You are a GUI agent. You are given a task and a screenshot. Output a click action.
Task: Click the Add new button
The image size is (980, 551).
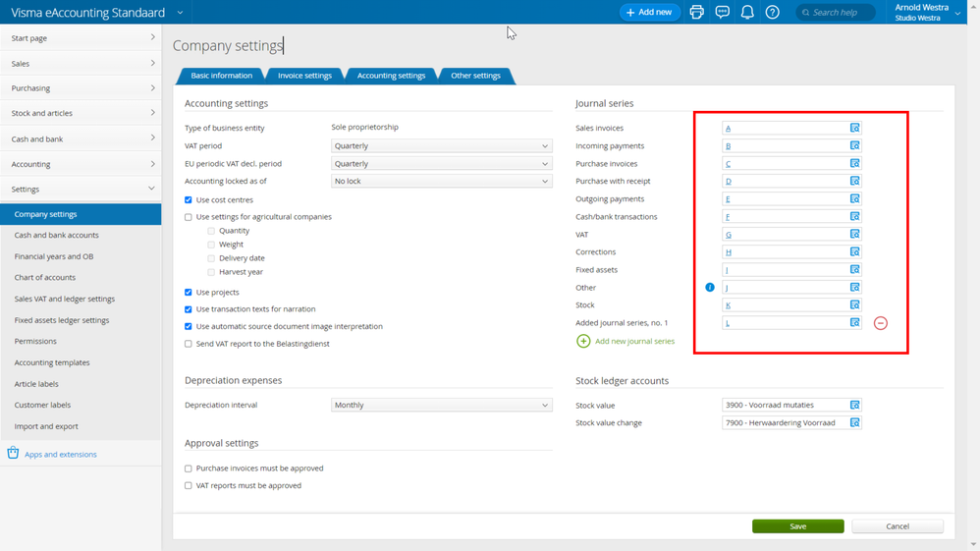(649, 13)
